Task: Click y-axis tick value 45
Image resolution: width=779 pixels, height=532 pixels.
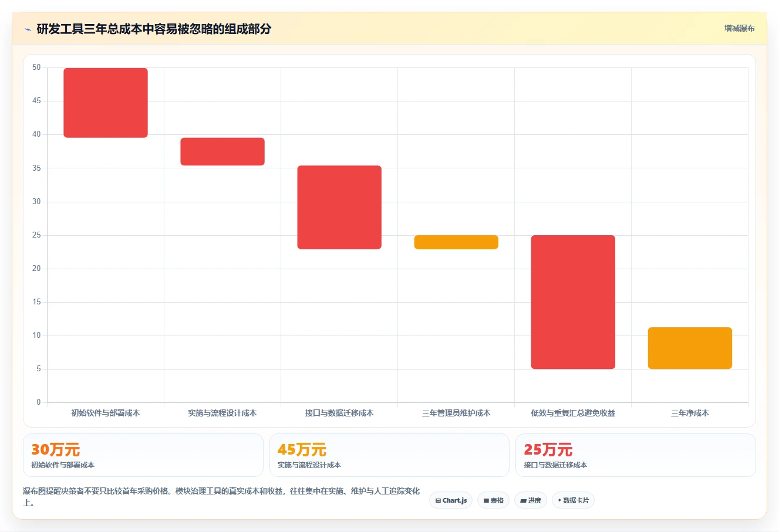Action: tap(36, 101)
